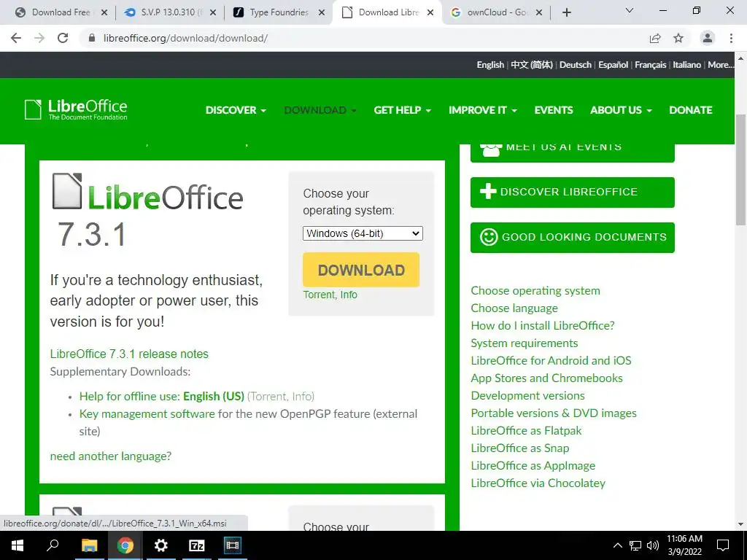Image resolution: width=747 pixels, height=560 pixels.
Task: Open the EVENTS menu item
Action: (x=554, y=110)
